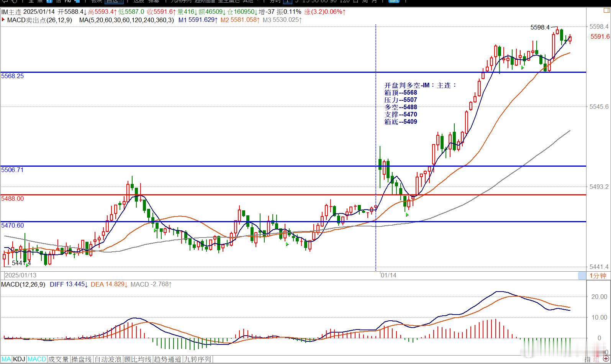Click the red triangle before MACD卖出点
The image size is (611, 364).
[x=3, y=20]
